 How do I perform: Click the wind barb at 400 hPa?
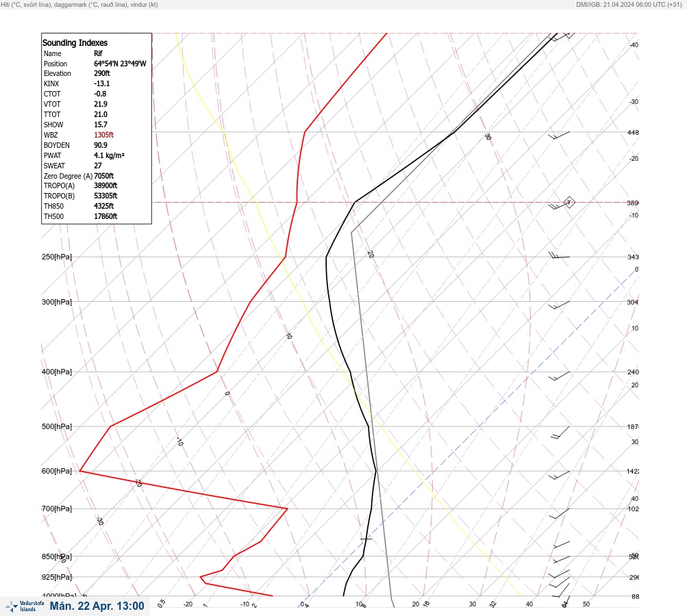pos(560,376)
